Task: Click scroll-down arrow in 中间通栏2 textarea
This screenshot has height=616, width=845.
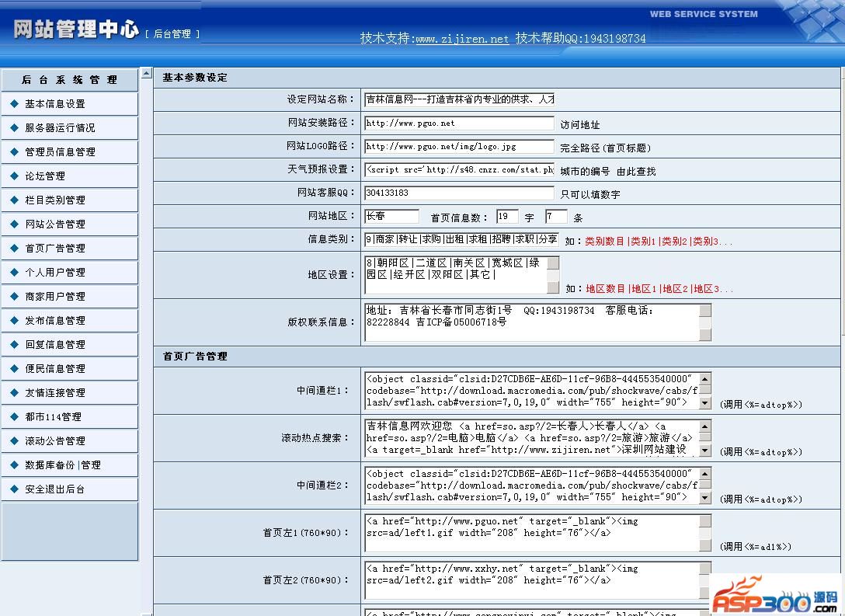Action: pos(705,498)
